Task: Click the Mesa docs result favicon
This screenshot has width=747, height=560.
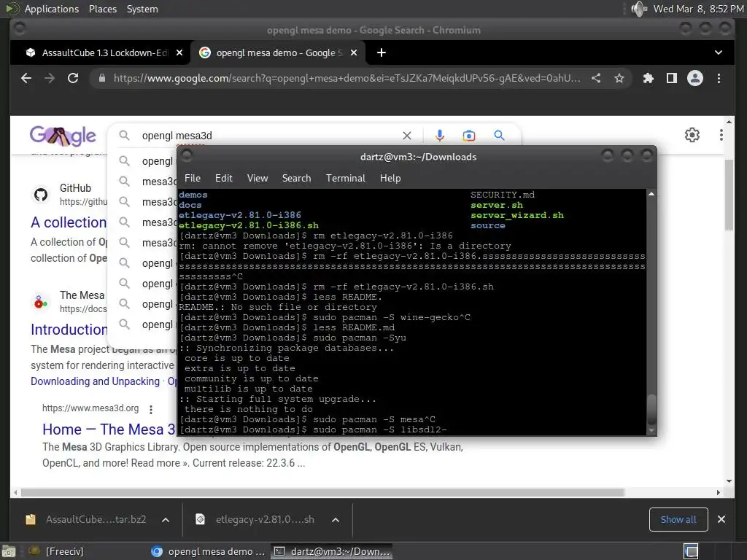Action: [x=41, y=302]
